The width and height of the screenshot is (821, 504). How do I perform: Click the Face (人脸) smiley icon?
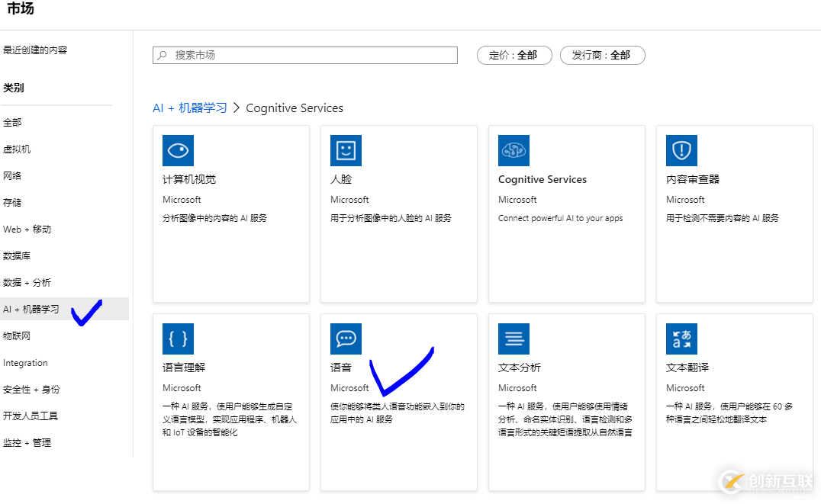[x=346, y=151]
